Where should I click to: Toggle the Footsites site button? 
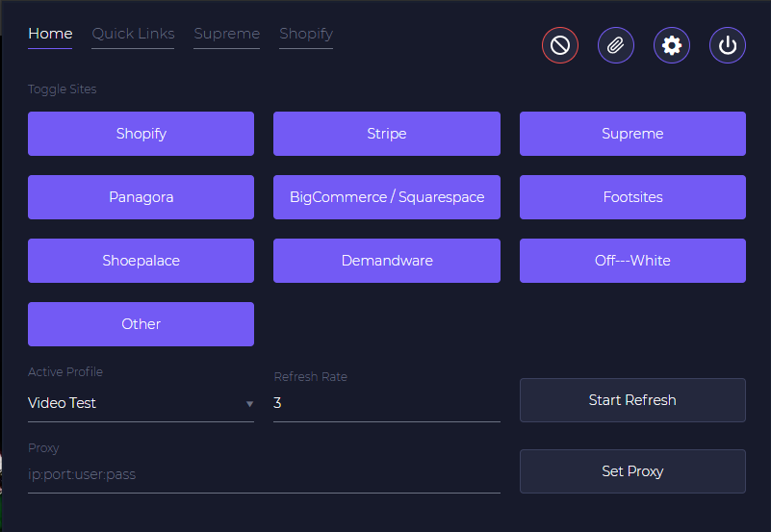632,197
